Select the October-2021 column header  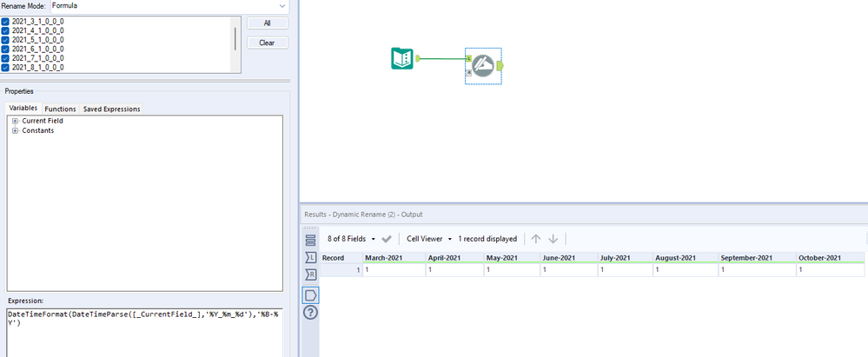coord(830,258)
